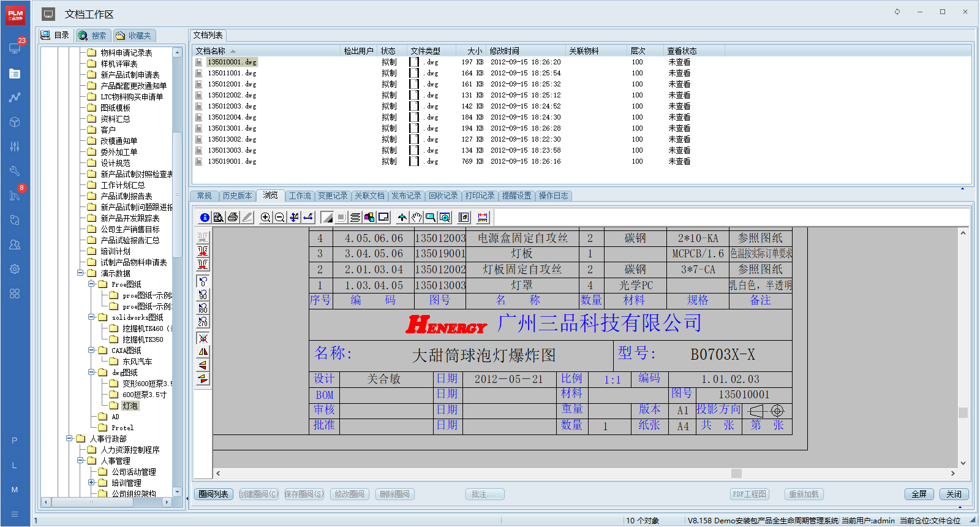This screenshot has height=527, width=980.
Task: Open the line chart icon in sidebar
Action: pos(15,97)
